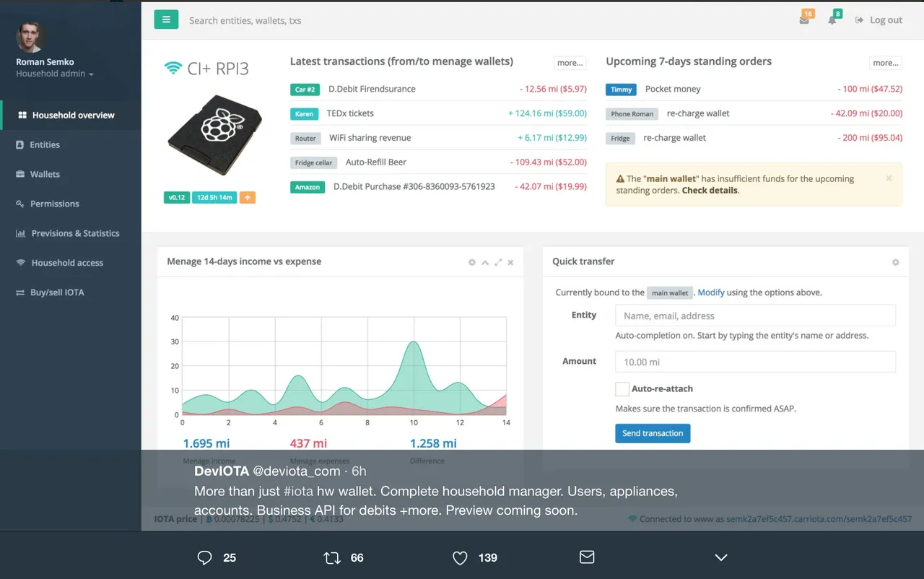Viewport: 924px width, 579px height.
Task: Click the Modify link
Action: (711, 292)
